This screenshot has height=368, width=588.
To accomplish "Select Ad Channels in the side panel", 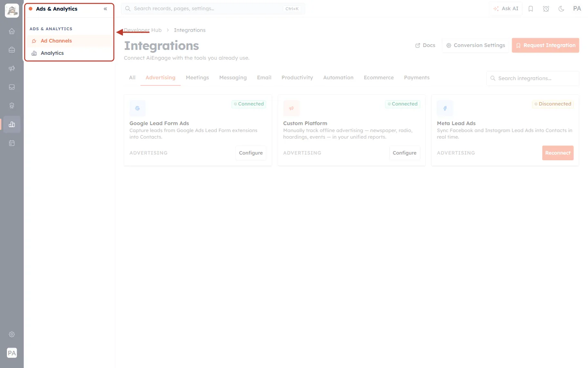I will coord(69,41).
